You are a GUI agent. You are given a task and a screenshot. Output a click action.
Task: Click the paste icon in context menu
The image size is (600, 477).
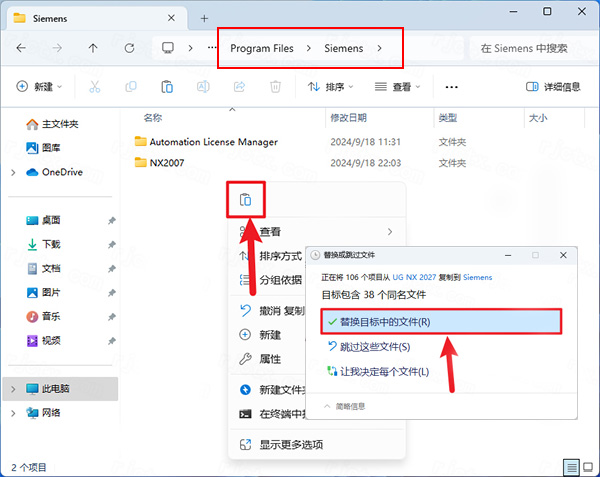tap(245, 200)
